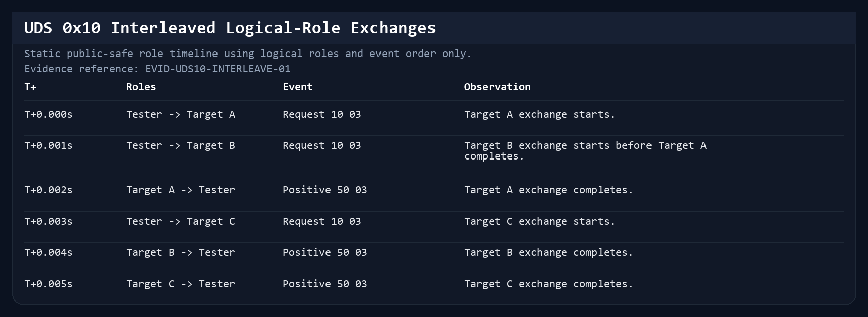
Task: Click the T+0.004s timestamp
Action: (x=48, y=252)
